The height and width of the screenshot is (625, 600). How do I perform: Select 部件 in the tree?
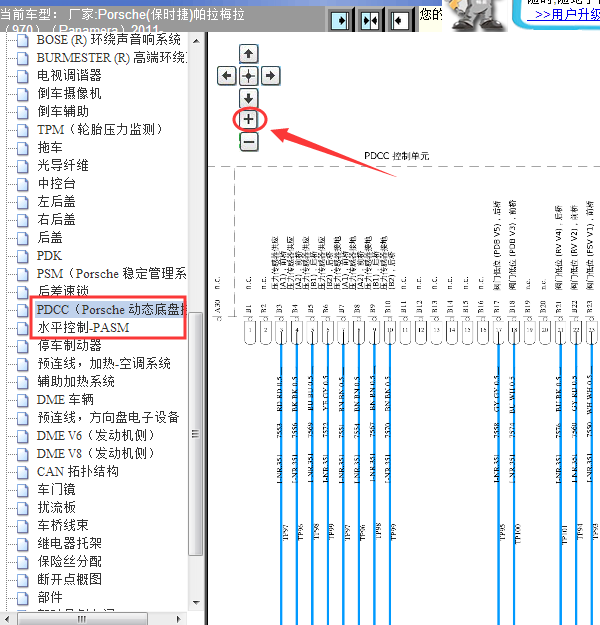(50, 597)
